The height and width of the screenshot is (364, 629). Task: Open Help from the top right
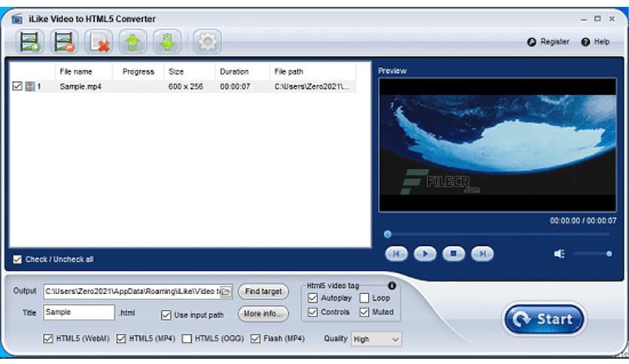596,42
